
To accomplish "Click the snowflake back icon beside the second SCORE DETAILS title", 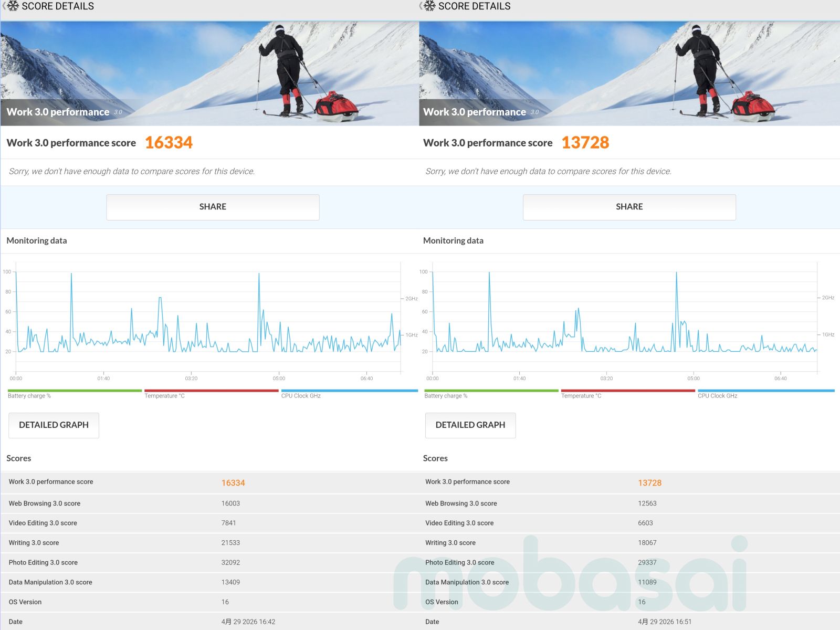I will [x=428, y=6].
